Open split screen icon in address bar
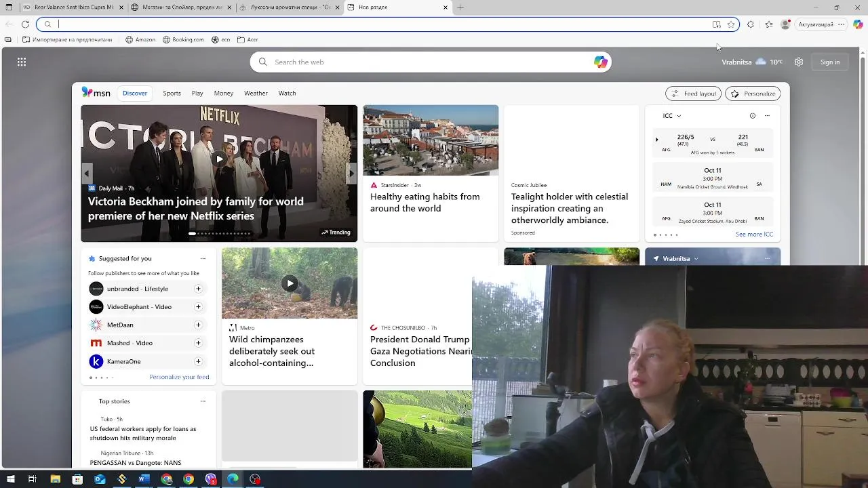This screenshot has width=868, height=488. 717,24
